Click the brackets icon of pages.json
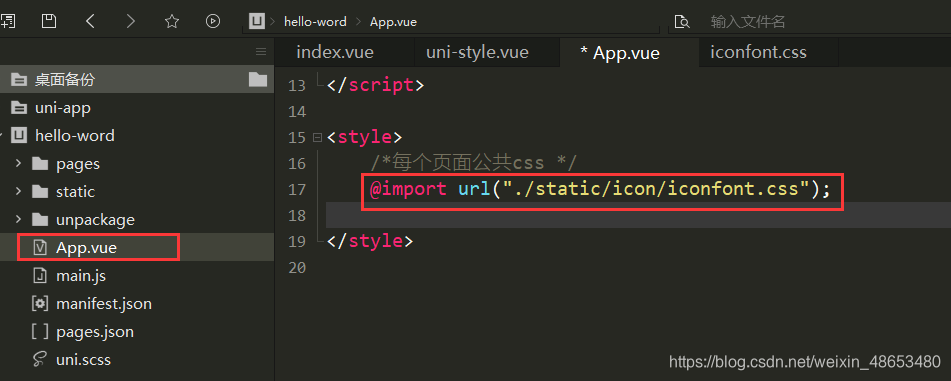 click(40, 332)
